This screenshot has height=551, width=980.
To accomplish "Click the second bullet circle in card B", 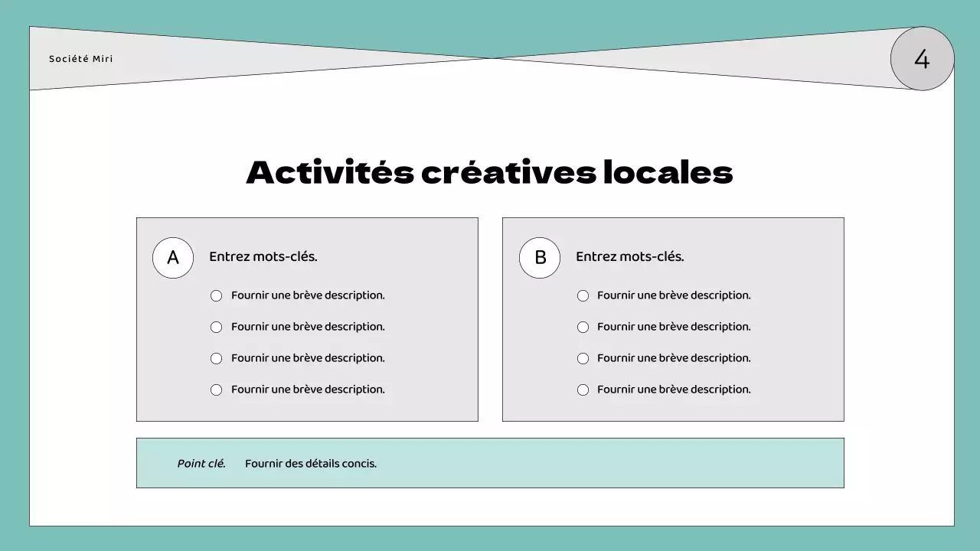I will click(x=583, y=328).
